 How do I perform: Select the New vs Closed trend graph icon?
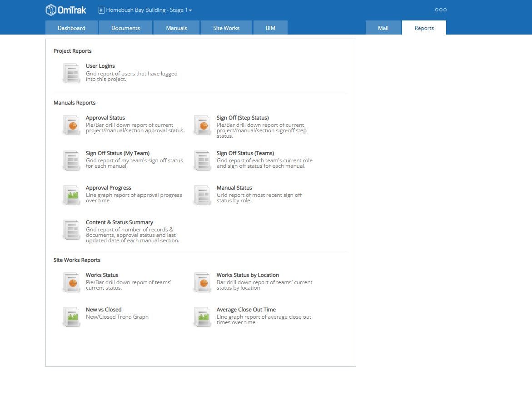coord(71,317)
